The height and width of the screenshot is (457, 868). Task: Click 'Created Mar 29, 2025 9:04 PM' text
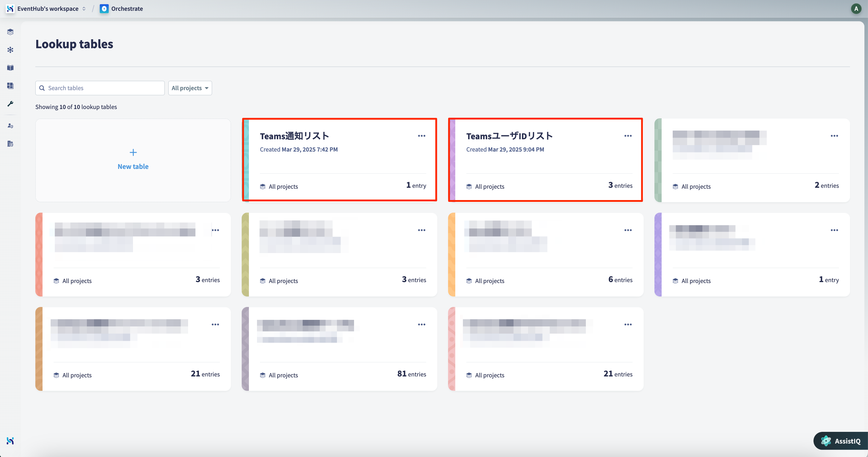tap(505, 149)
